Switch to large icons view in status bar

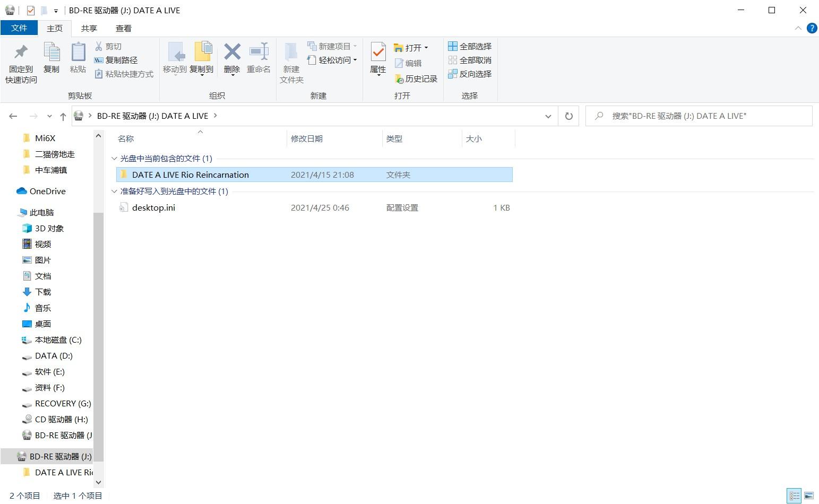[809, 496]
